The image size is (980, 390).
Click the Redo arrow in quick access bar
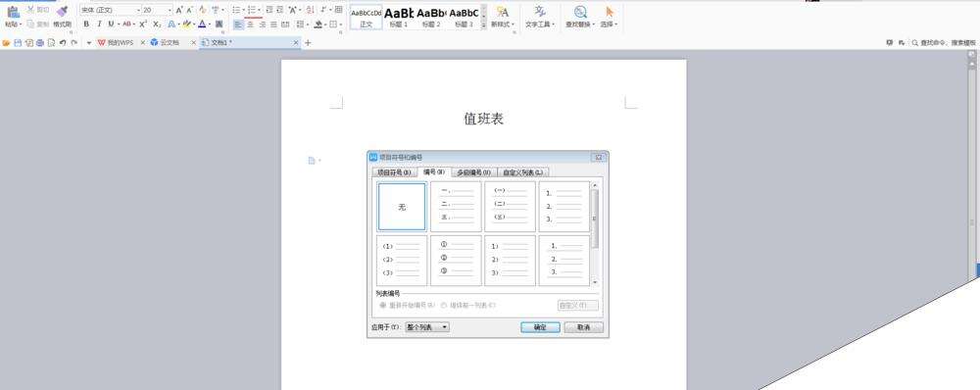73,42
